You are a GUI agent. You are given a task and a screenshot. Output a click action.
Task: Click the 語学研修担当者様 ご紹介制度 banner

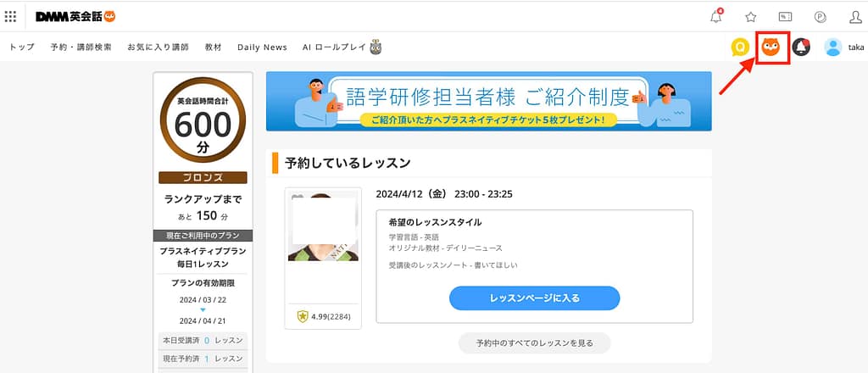488,101
